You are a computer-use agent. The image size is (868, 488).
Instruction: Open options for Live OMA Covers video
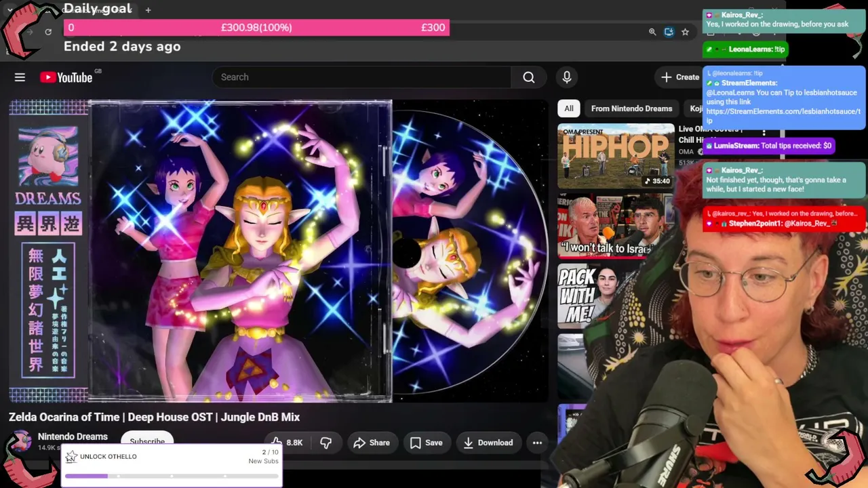click(x=764, y=132)
